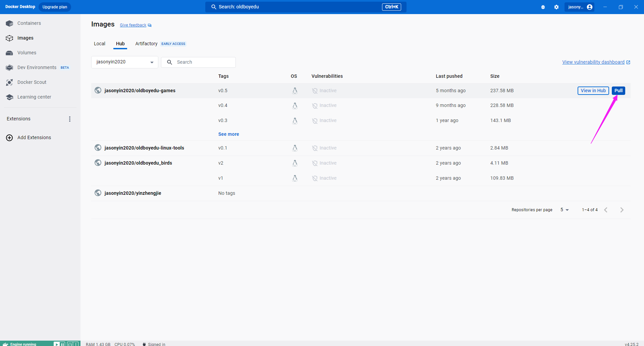Viewport: 644px width, 346px height.
Task: Click the Pull button for oldboyedu-games
Action: click(618, 91)
